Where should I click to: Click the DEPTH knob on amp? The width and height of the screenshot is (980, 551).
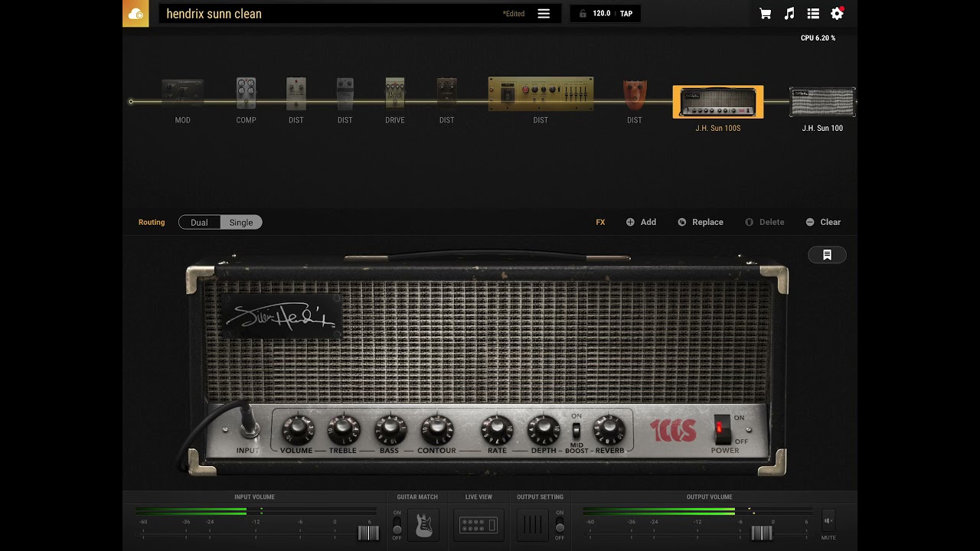544,429
